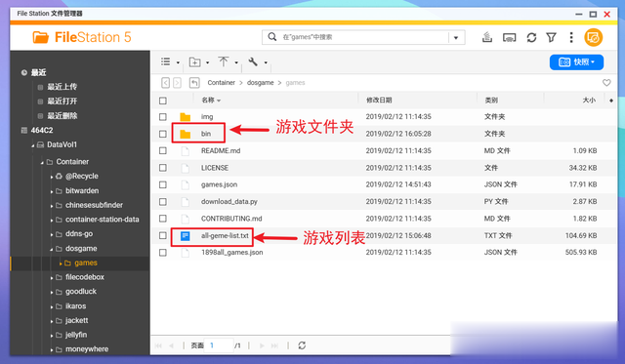
Task: Open the smart file filter icon
Action: 551,37
